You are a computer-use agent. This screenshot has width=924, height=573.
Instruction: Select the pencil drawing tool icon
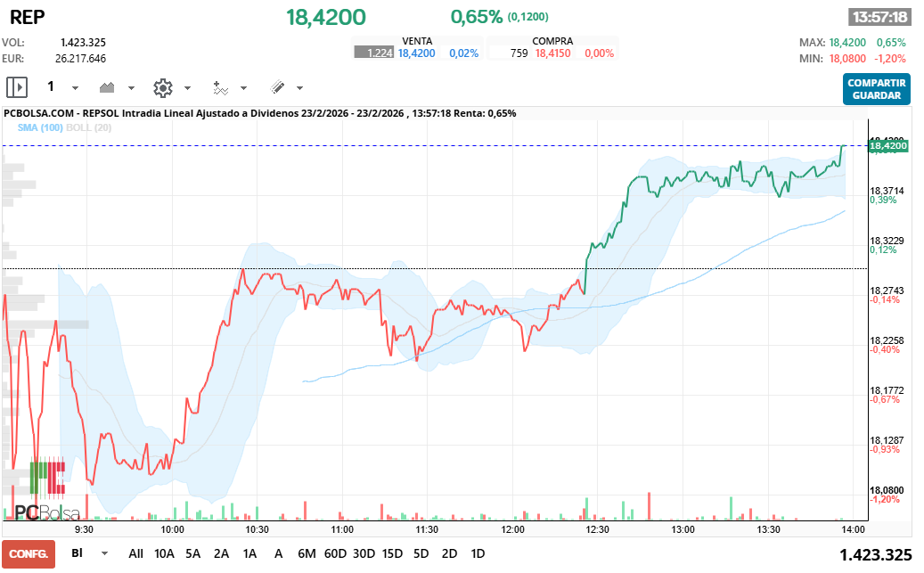277,87
